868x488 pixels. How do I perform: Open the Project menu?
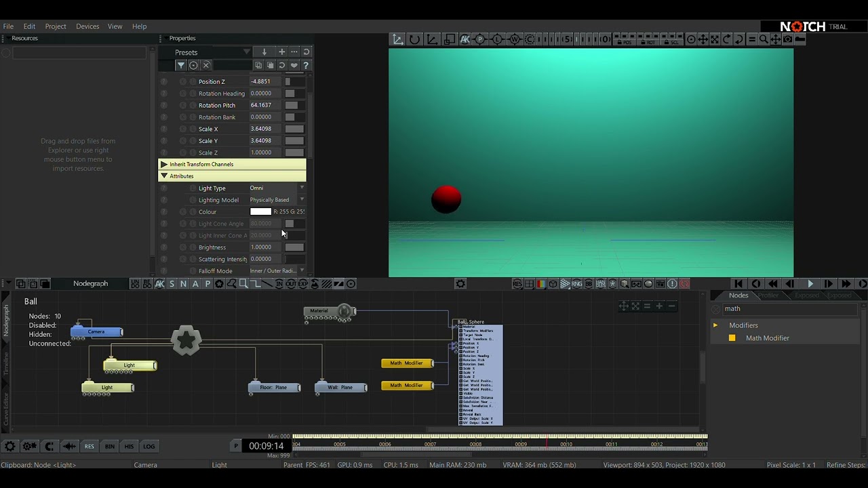[x=56, y=26]
